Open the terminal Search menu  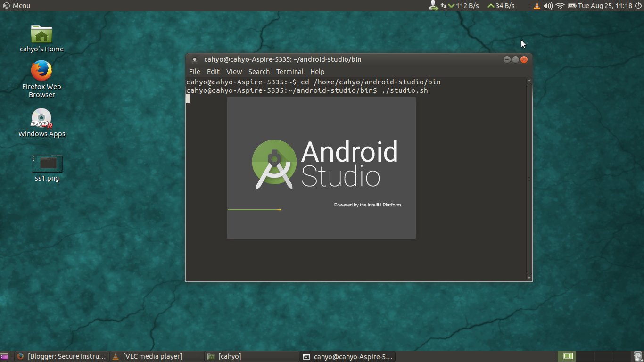point(259,72)
